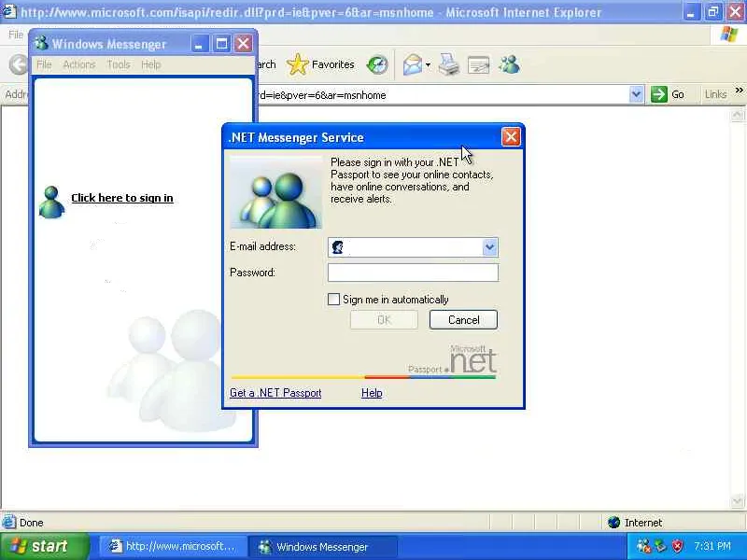Click the green Go arrow button
This screenshot has width=747, height=560.
coord(659,94)
